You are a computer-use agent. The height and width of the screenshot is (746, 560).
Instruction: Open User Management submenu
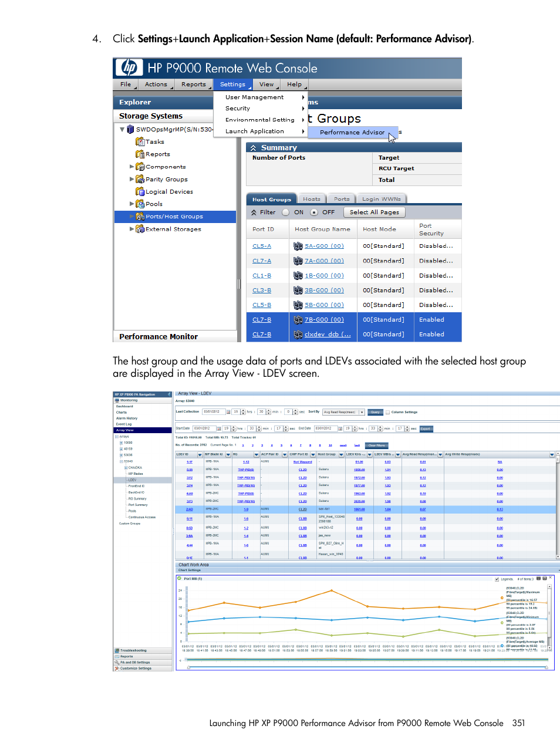tap(261, 97)
